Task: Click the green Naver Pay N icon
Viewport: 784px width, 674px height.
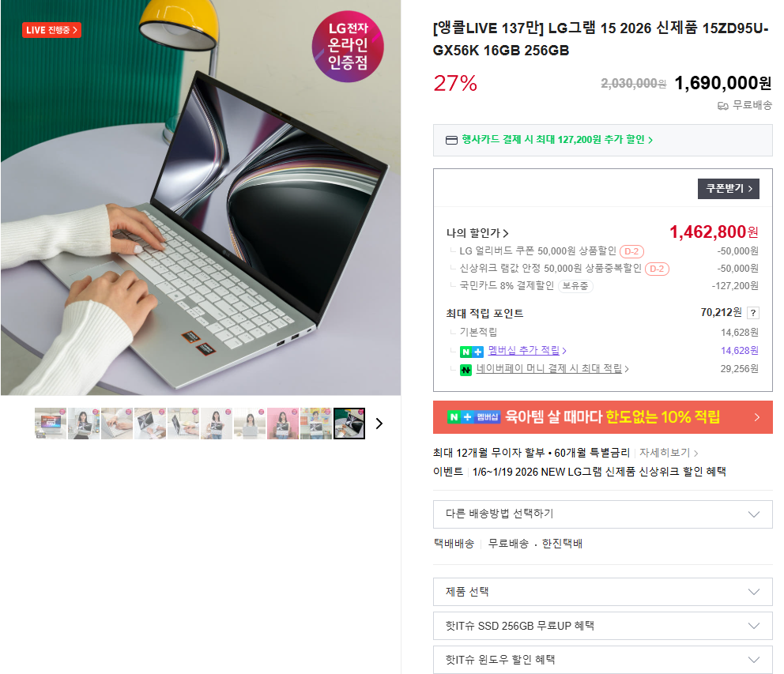Action: pyautogui.click(x=465, y=370)
